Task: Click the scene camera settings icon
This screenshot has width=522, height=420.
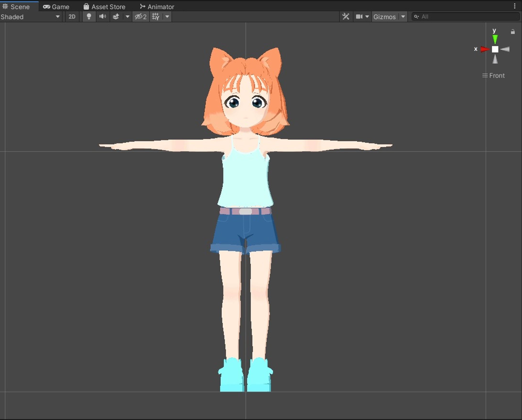Action: [359, 17]
